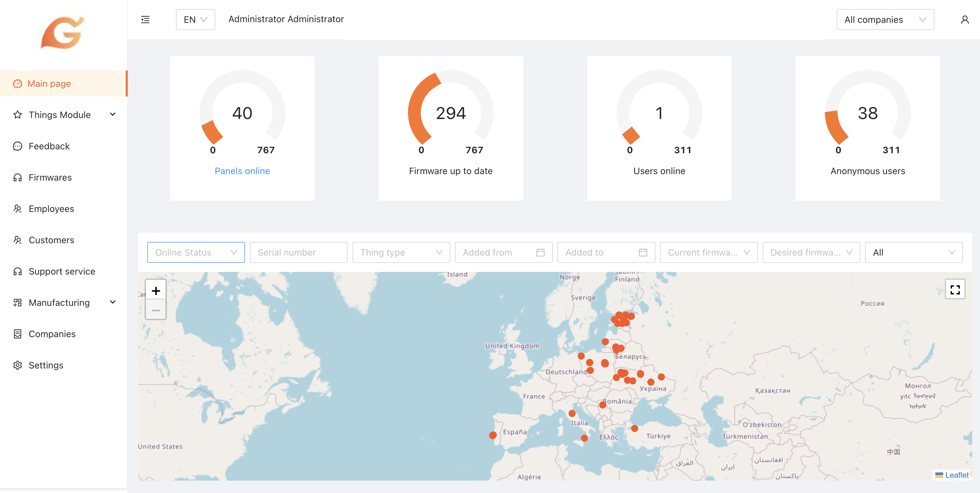Open the All companies selector
980x493 pixels.
pos(885,20)
